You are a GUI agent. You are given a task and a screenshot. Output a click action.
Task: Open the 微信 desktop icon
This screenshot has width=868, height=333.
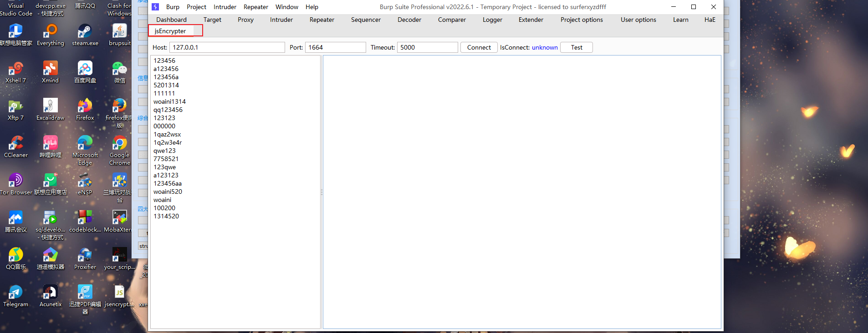(120, 72)
